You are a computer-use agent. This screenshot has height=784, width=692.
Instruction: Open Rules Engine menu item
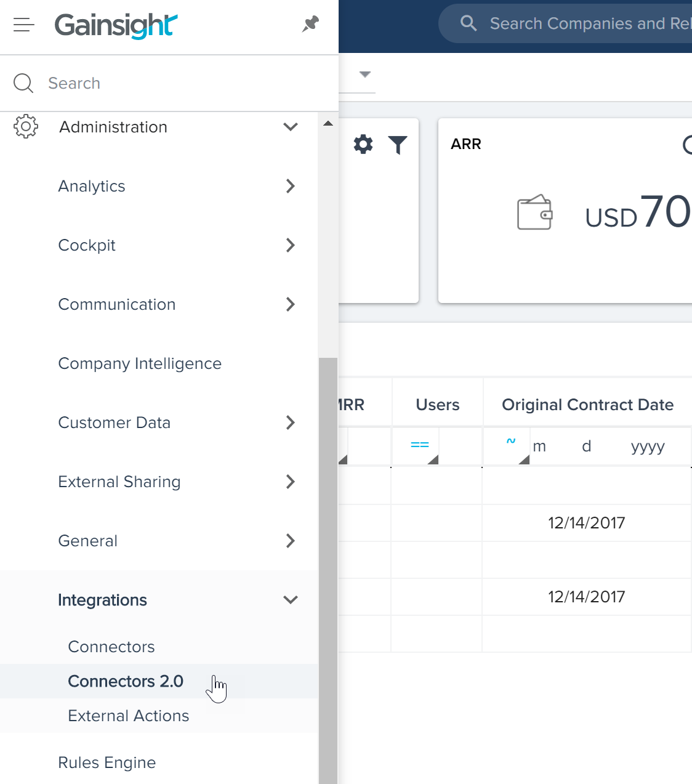[x=107, y=762]
